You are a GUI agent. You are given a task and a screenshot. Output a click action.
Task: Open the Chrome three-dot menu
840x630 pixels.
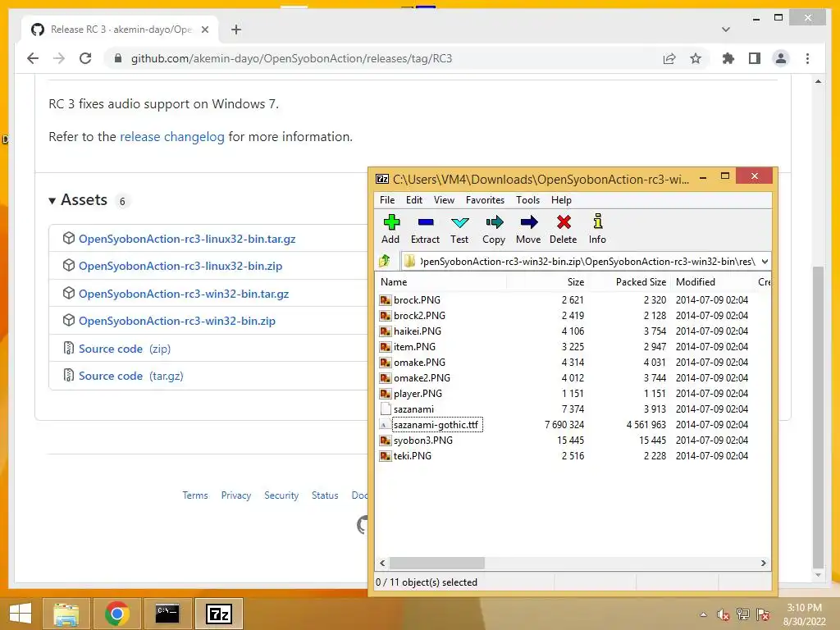pos(807,58)
